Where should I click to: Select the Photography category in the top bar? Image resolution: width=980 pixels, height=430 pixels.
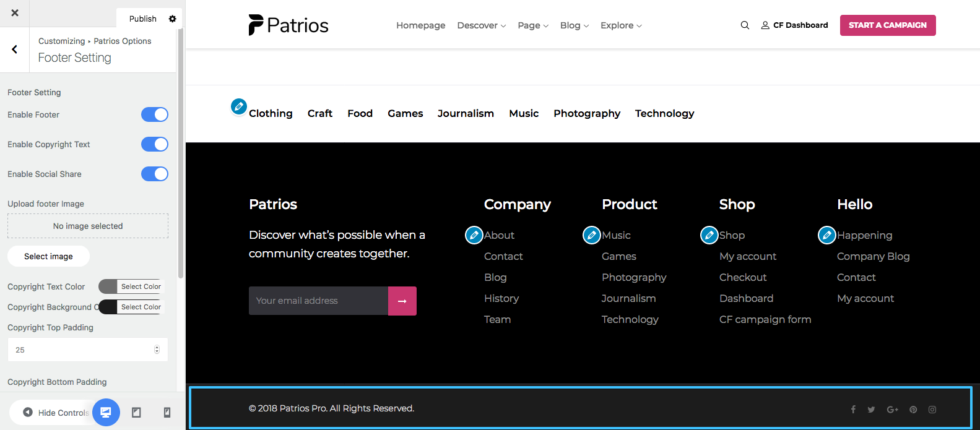click(x=587, y=114)
